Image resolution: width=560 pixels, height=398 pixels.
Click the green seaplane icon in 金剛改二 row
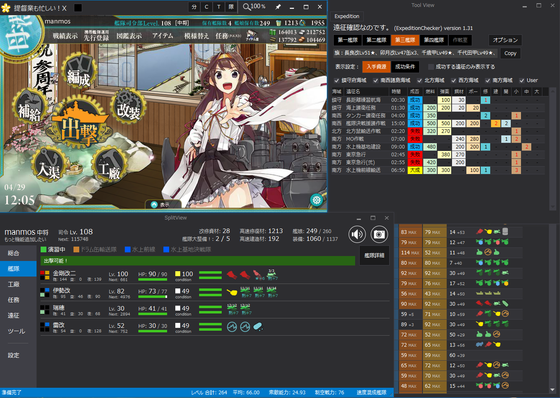pos(271,274)
